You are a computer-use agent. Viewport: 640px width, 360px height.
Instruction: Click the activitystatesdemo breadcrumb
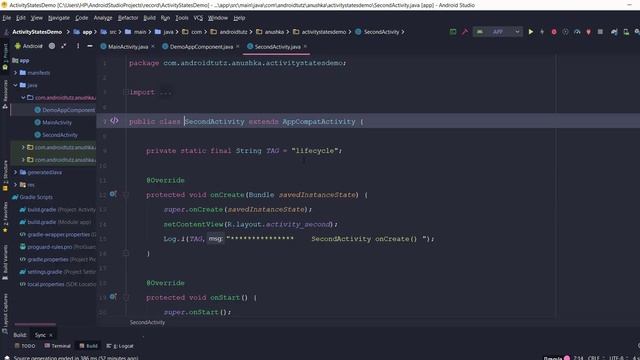pyautogui.click(x=323, y=32)
